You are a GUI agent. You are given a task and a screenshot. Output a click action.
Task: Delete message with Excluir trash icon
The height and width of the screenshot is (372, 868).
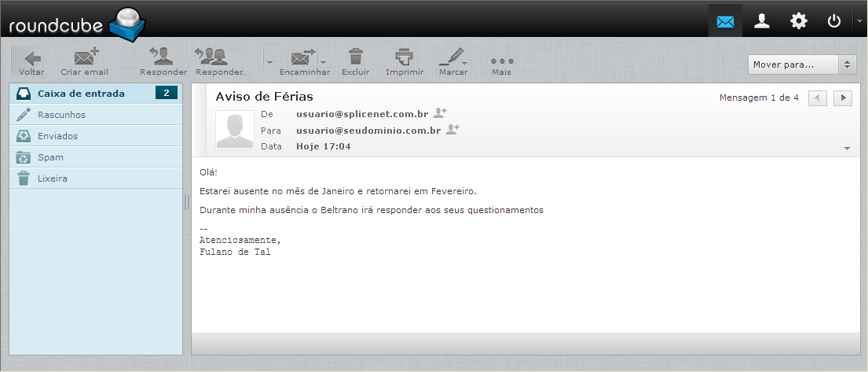[x=355, y=57]
